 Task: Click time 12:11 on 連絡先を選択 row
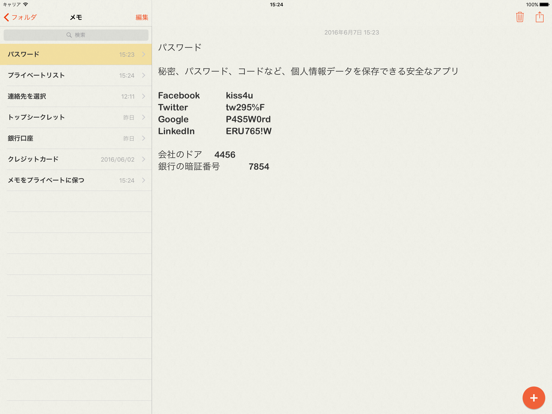(x=128, y=96)
